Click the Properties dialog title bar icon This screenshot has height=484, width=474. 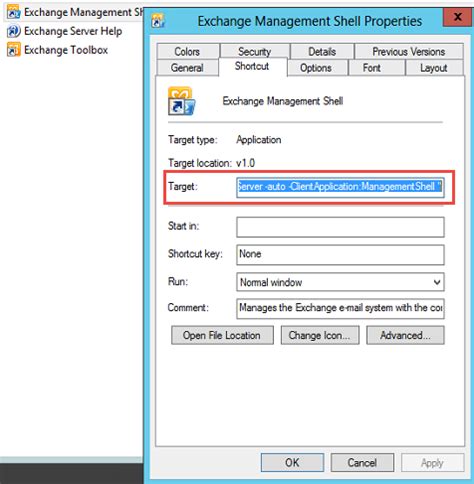[x=158, y=21]
